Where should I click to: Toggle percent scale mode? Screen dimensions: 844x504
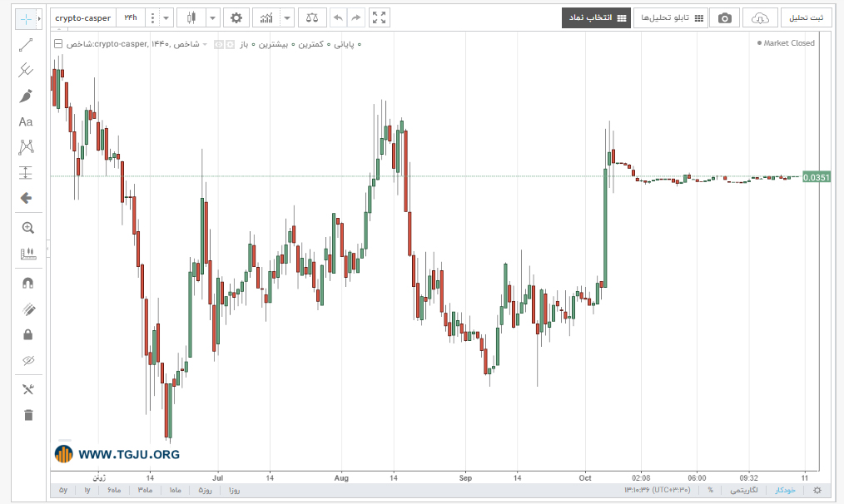click(711, 490)
